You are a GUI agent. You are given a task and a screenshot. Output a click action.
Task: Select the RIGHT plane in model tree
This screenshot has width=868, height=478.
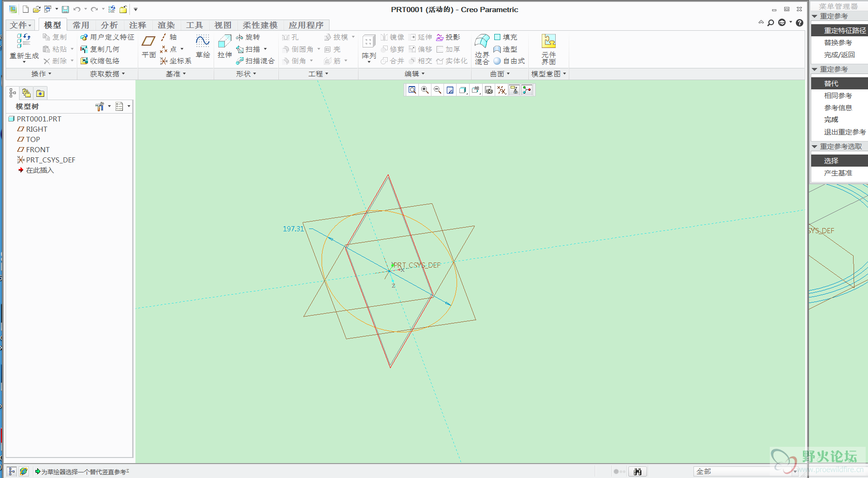click(32, 129)
